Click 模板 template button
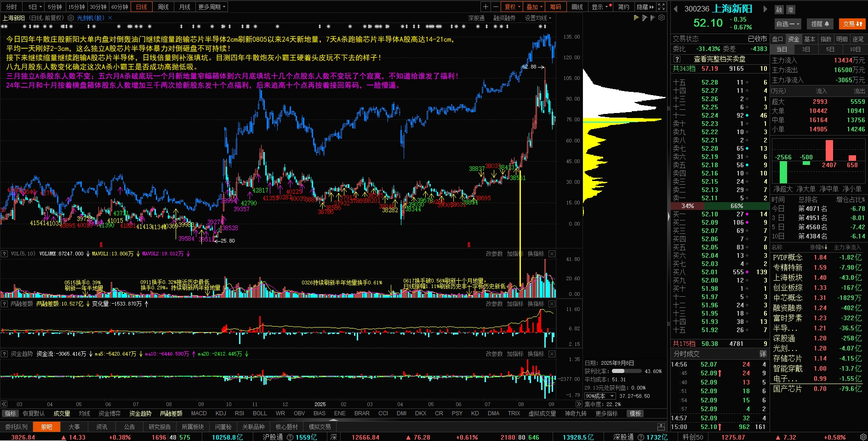Screen dimensions: 868x441 click(635, 413)
